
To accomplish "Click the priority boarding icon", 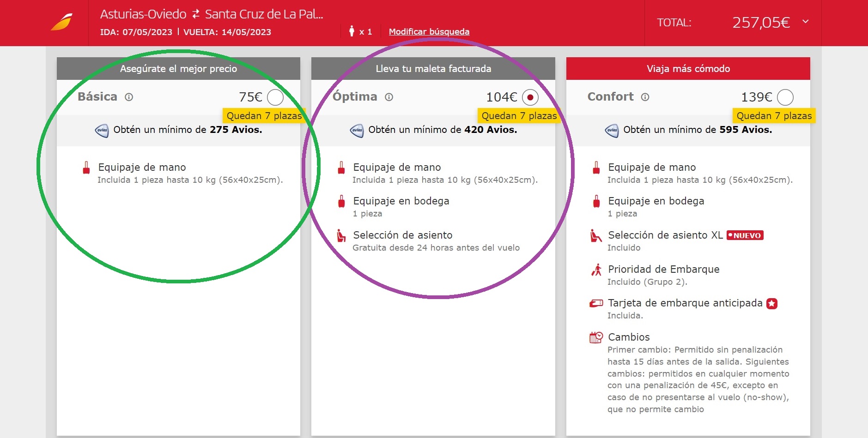I will [x=596, y=270].
